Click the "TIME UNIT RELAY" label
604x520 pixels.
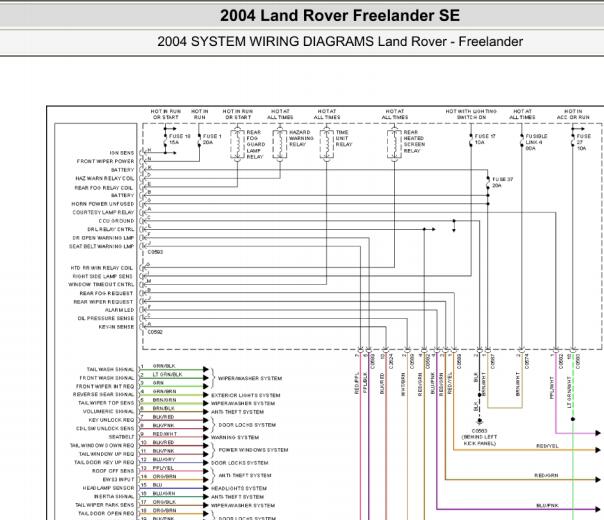[344, 138]
